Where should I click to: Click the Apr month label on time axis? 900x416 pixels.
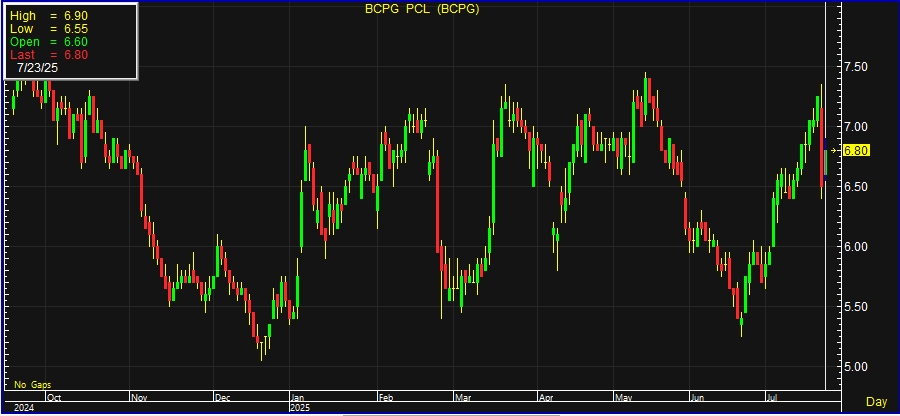point(546,396)
